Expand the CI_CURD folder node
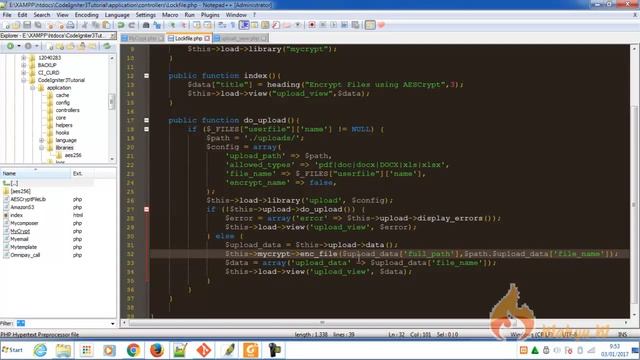The image size is (640, 360). coord(24,73)
